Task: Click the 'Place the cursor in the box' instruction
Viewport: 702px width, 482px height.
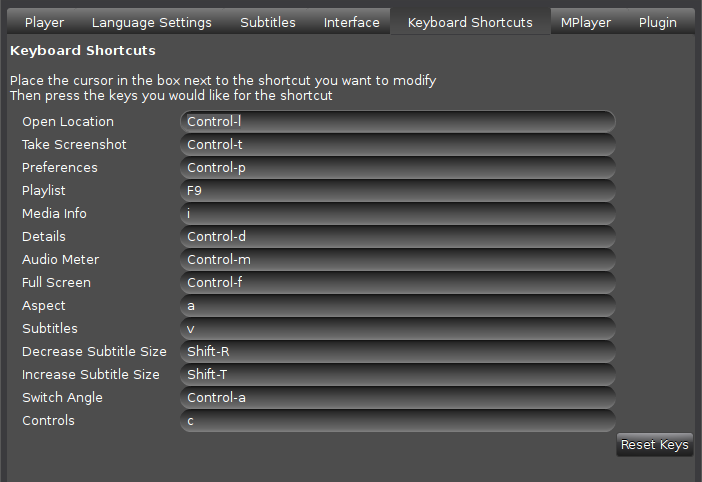Action: 223,81
